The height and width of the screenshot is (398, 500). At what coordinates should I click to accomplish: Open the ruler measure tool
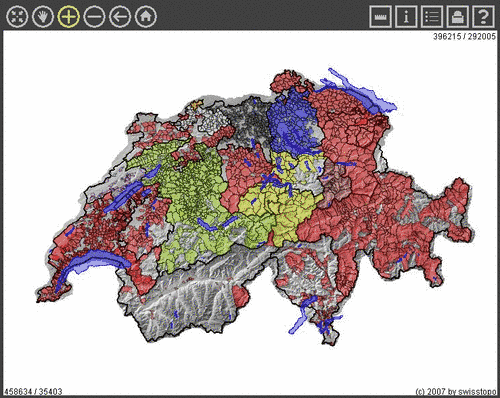(380, 16)
